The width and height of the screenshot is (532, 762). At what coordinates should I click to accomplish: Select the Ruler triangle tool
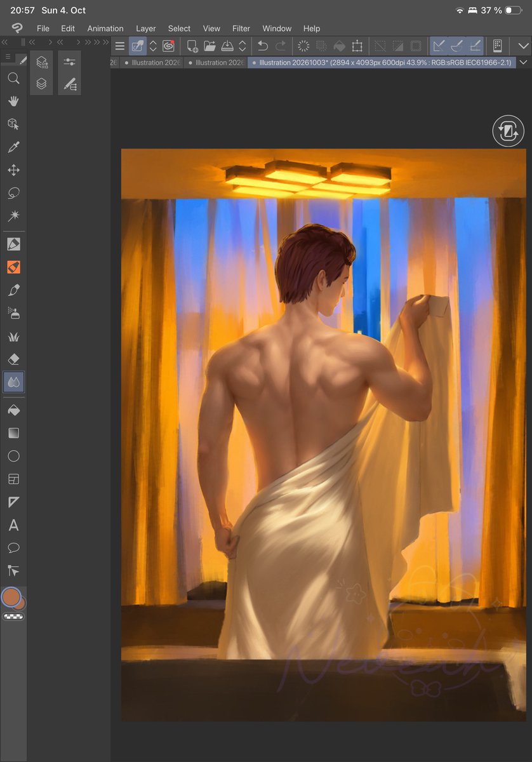[13, 502]
